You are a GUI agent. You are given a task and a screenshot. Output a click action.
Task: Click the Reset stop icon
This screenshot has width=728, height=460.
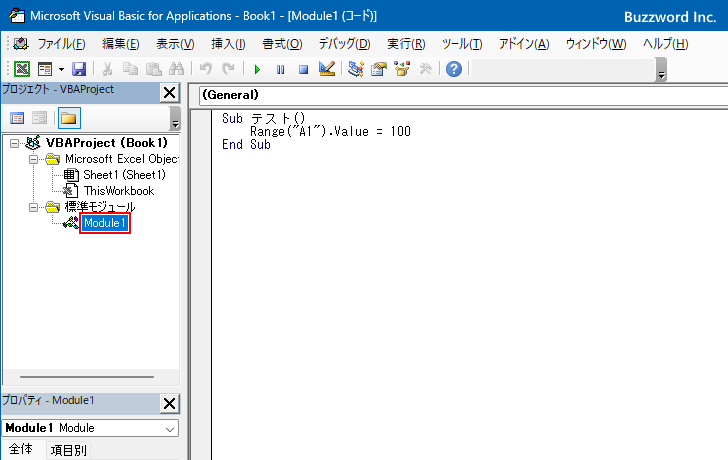(304, 70)
